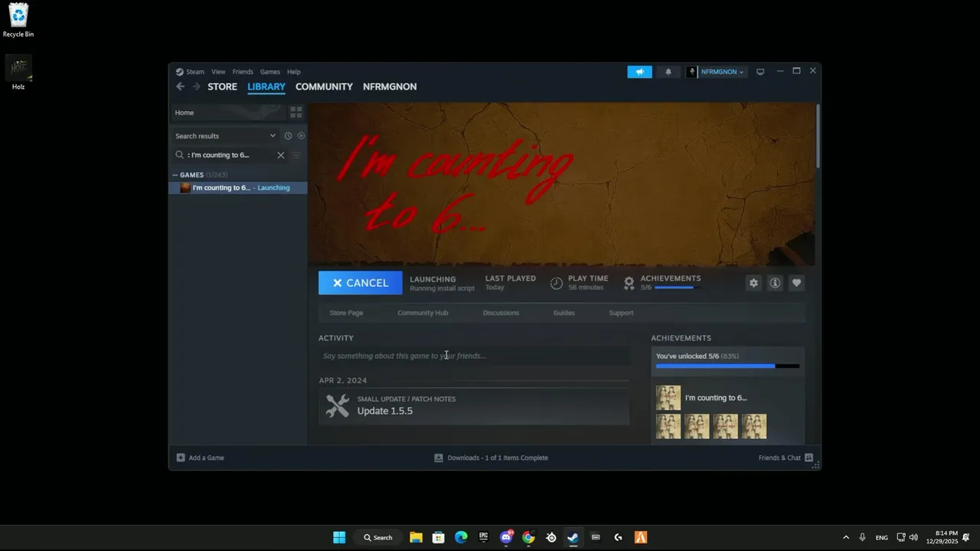Open taskbar Search box

point(378,537)
